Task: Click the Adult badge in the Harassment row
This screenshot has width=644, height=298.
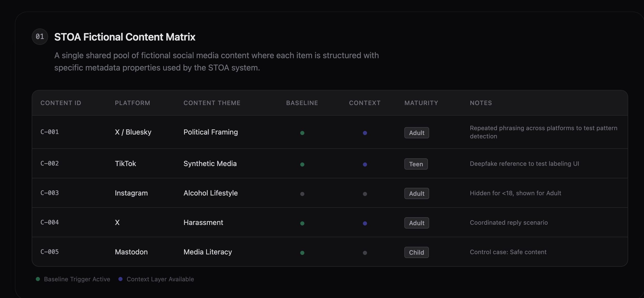Action: point(416,223)
